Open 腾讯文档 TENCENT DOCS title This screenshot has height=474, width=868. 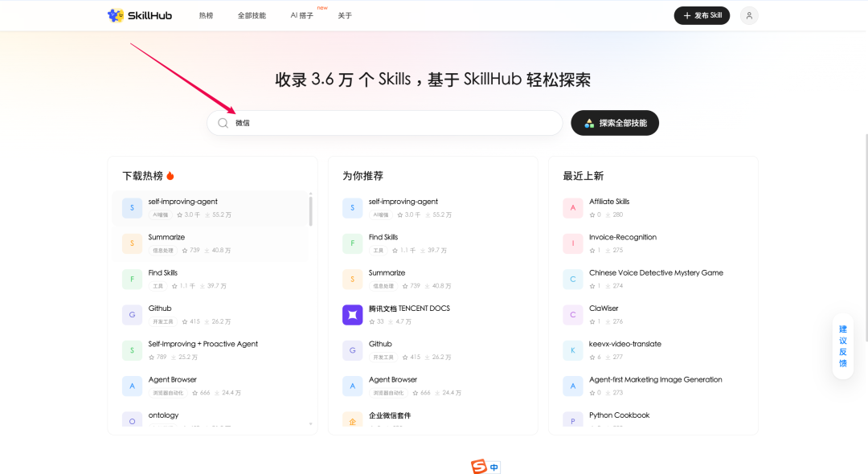point(409,308)
